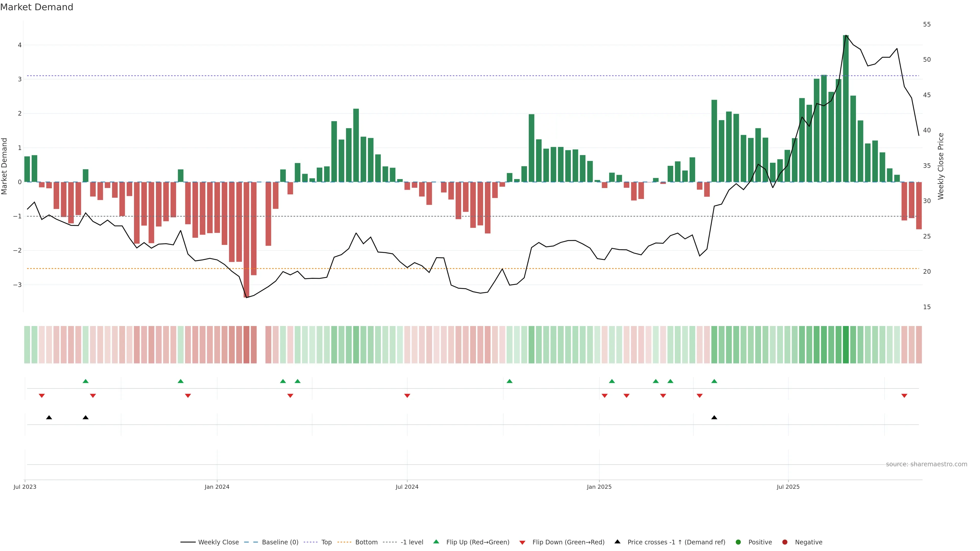Click the rightmost black triangle marker

click(714, 418)
